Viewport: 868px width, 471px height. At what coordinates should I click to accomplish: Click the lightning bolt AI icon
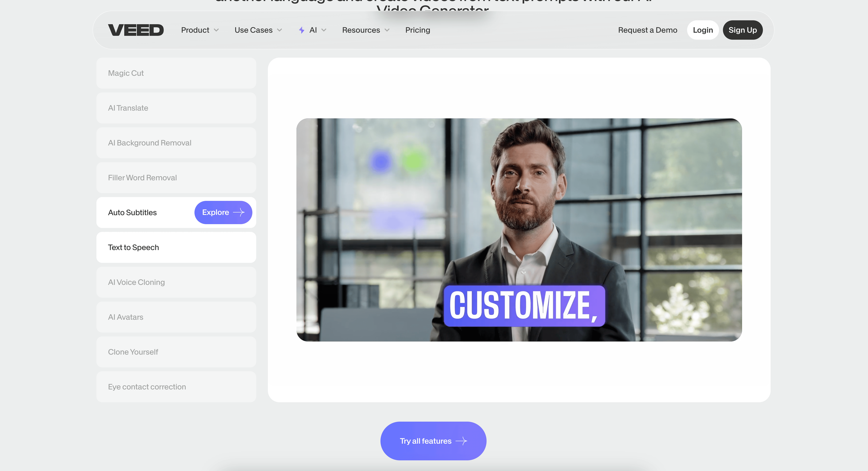coord(302,30)
